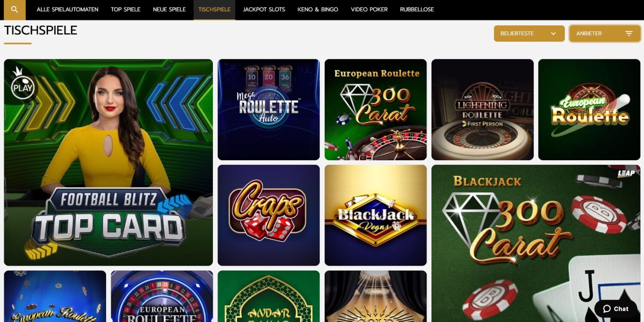
Task: Open the Anbieter provider filter
Action: tap(605, 33)
